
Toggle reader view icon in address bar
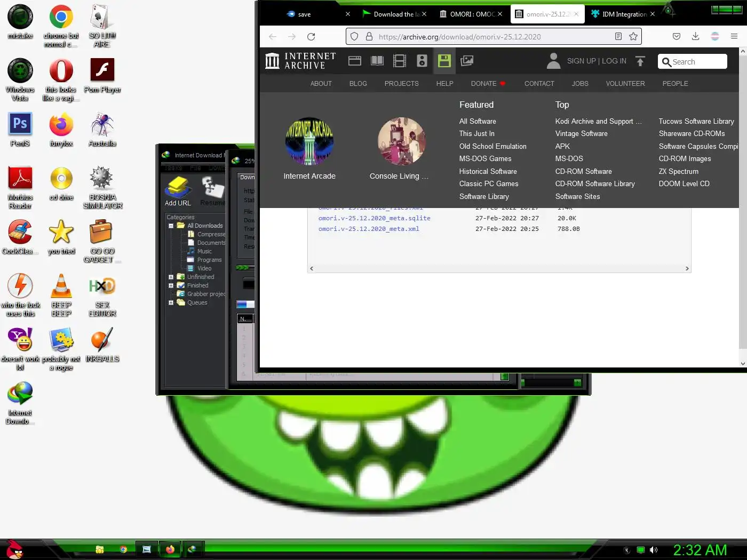click(618, 36)
